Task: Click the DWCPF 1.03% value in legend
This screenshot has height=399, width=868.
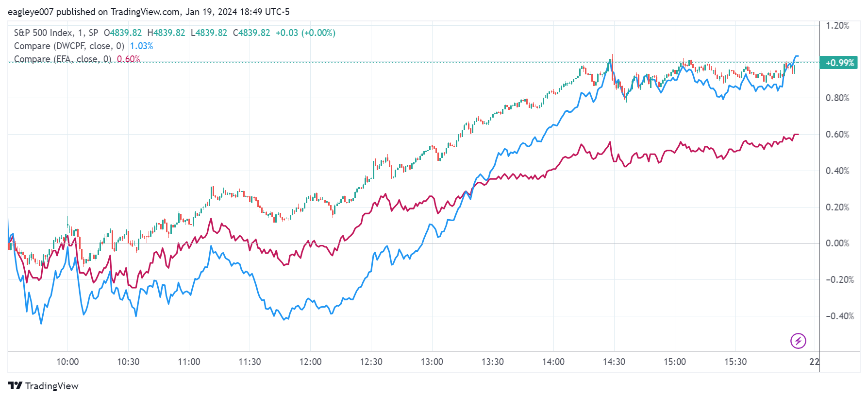Action: click(x=141, y=46)
